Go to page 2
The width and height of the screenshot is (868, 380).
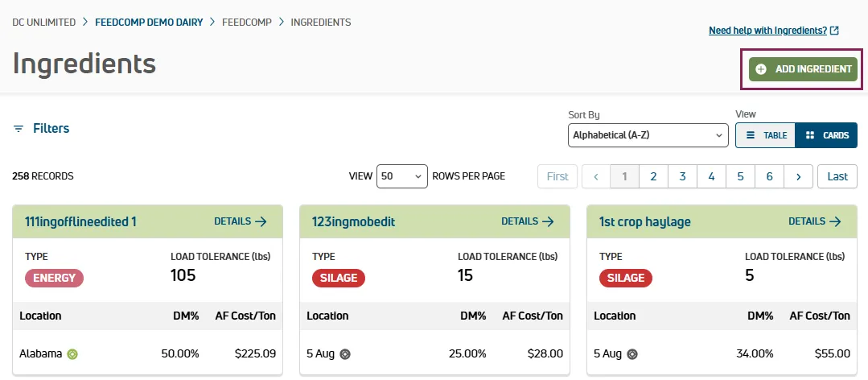point(654,176)
